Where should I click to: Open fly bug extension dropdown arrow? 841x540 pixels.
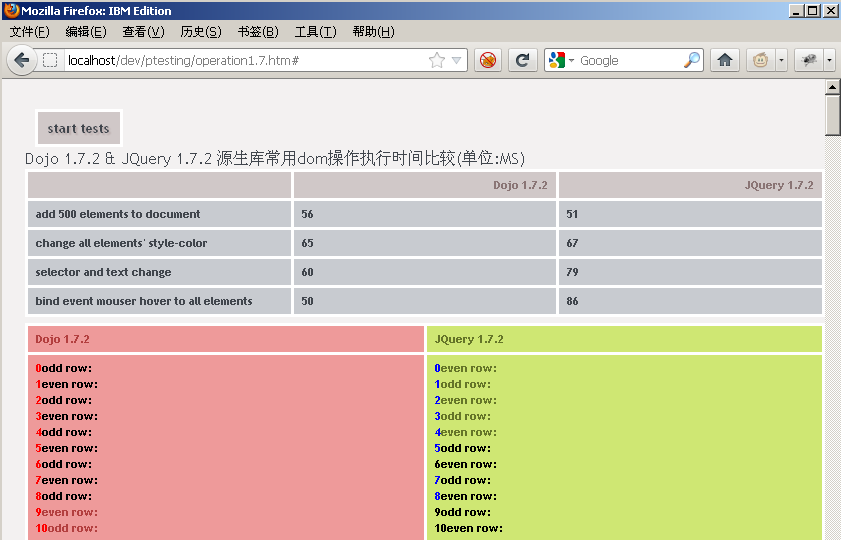tap(829, 60)
